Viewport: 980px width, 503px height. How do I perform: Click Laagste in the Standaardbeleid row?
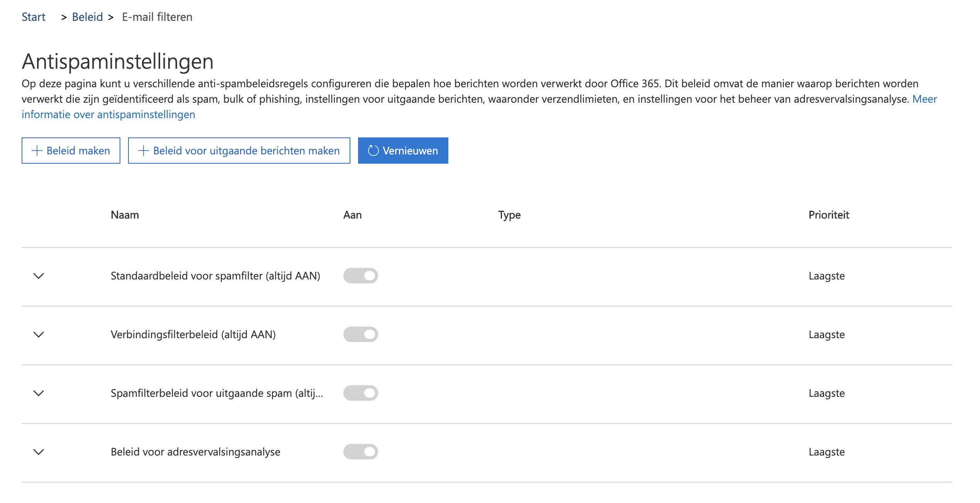click(x=827, y=276)
